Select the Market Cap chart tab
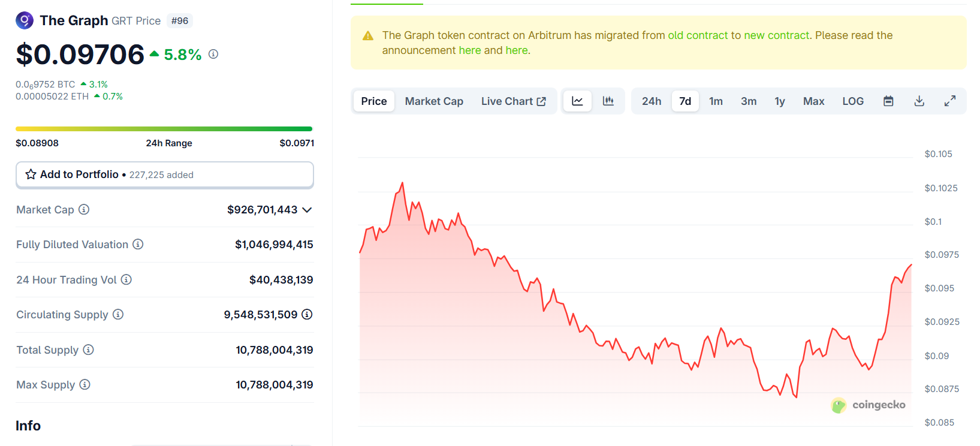This screenshot has height=446, width=980. click(434, 101)
